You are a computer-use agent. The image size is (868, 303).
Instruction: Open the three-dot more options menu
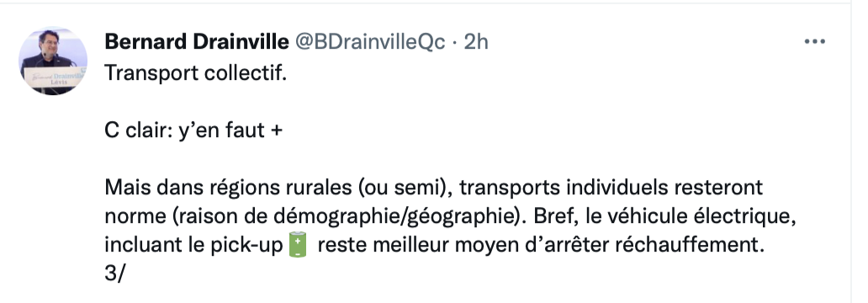tap(814, 41)
